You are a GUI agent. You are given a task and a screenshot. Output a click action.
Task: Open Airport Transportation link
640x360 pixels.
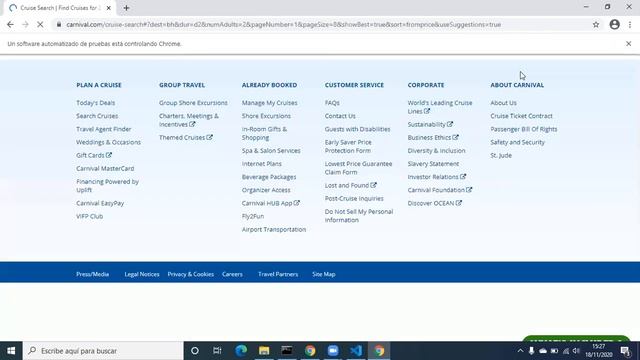point(274,229)
